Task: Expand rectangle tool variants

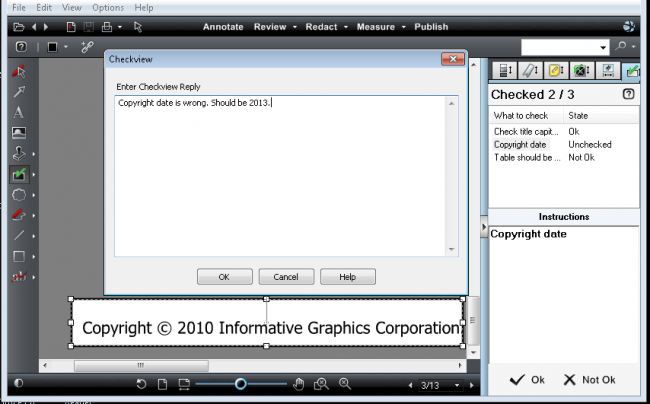Action: click(x=34, y=256)
